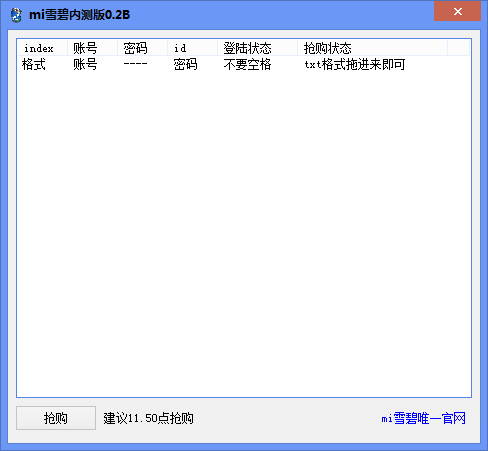Click the index column header
488x451 pixels.
(x=42, y=48)
